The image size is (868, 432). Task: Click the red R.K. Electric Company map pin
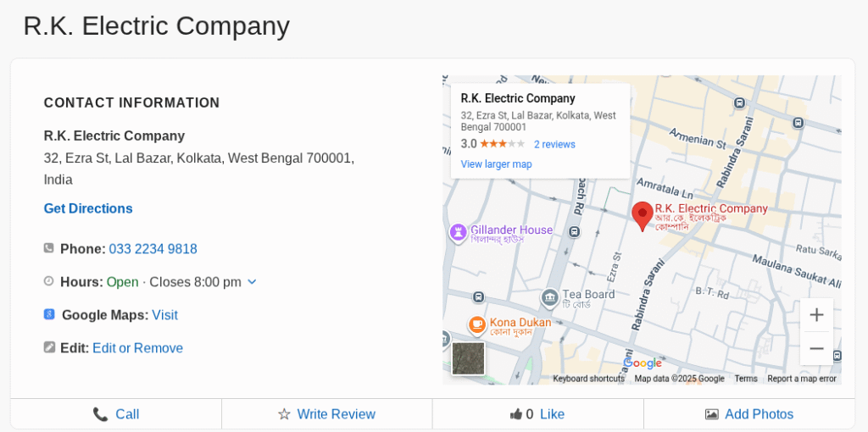(643, 213)
